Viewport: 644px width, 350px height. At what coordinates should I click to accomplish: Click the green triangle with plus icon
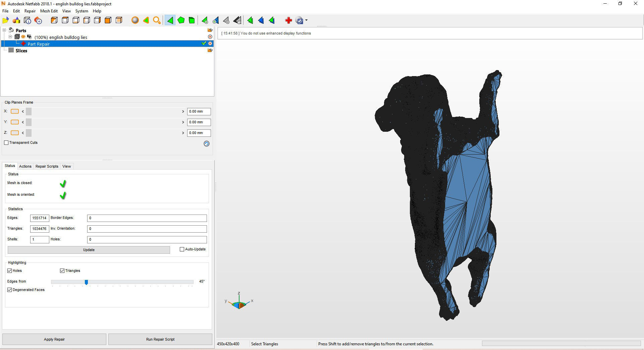point(205,20)
